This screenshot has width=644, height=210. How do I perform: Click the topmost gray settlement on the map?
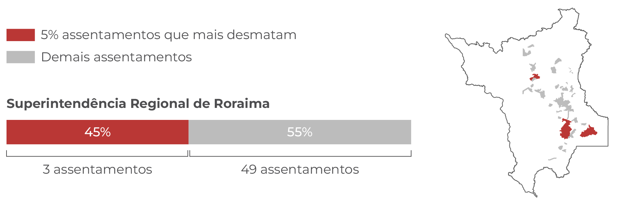point(530,46)
